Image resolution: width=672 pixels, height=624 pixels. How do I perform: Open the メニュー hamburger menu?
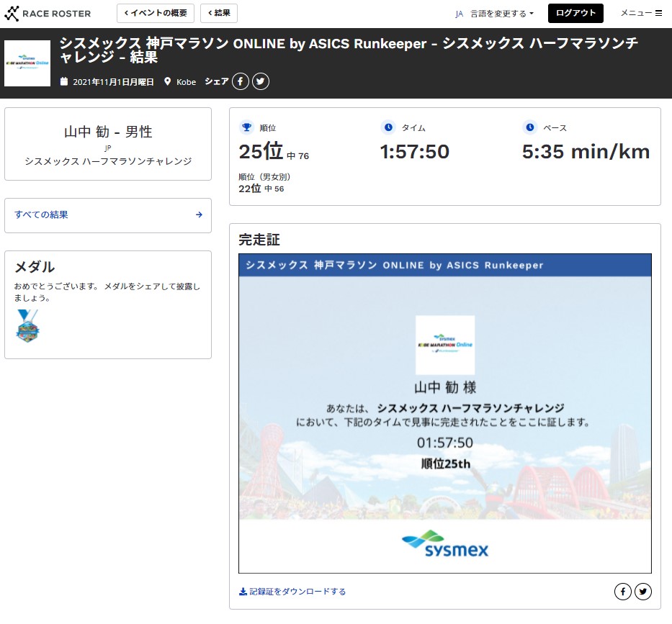tap(642, 13)
